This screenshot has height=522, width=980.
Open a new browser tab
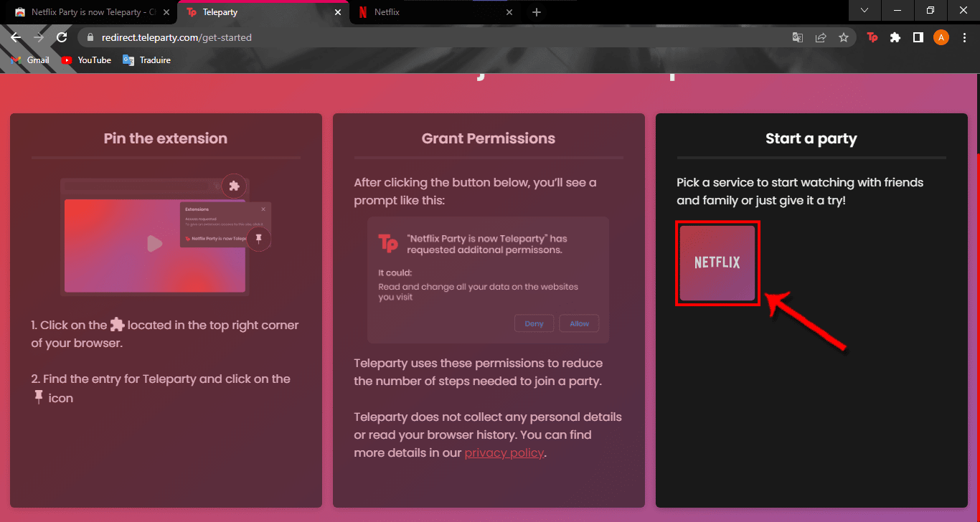coord(537,12)
